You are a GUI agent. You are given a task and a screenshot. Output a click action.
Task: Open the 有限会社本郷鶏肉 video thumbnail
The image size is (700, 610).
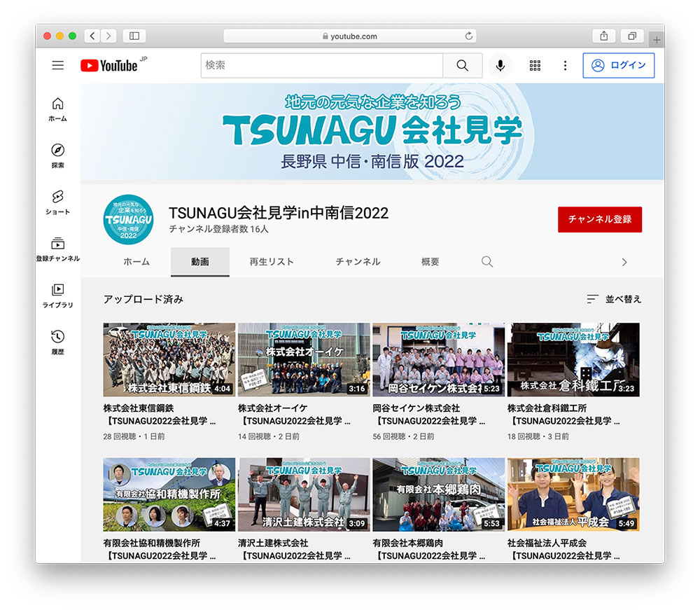click(439, 494)
